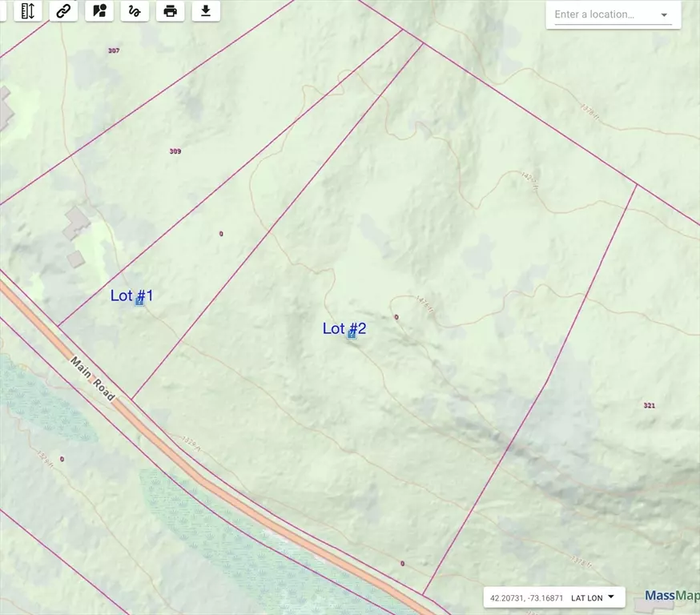This screenshot has width=700, height=615.
Task: Click the Lot #1 text label
Action: point(131,295)
